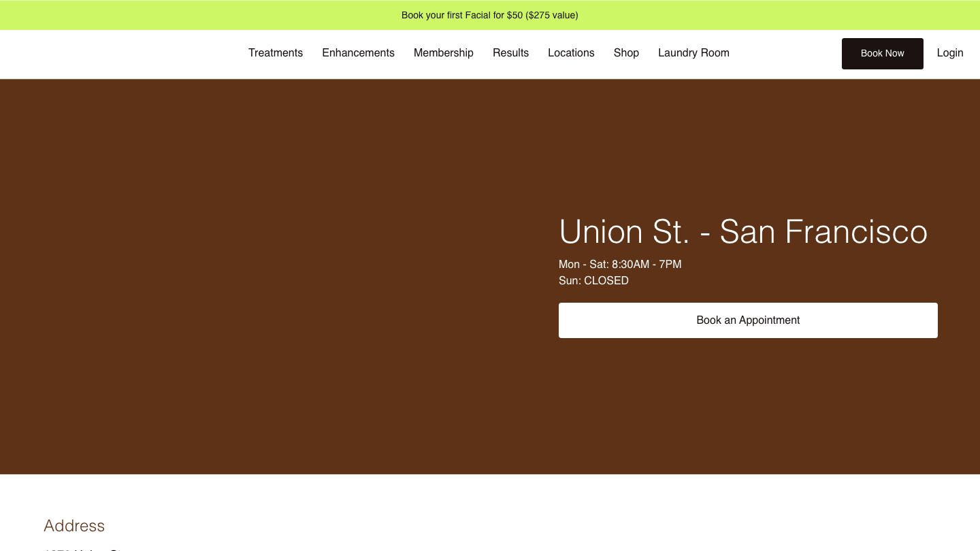Screen dimensions: 980x551
Task: Expand the Enhancements dropdown options
Action: point(358,53)
